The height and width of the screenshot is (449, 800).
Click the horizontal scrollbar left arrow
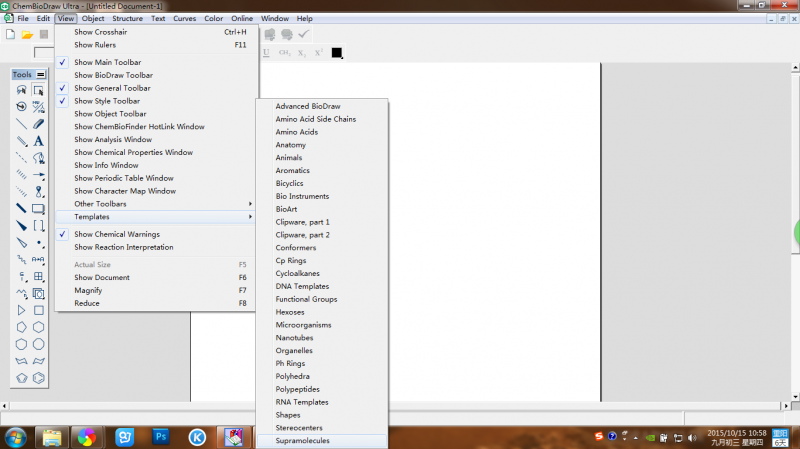(5, 406)
